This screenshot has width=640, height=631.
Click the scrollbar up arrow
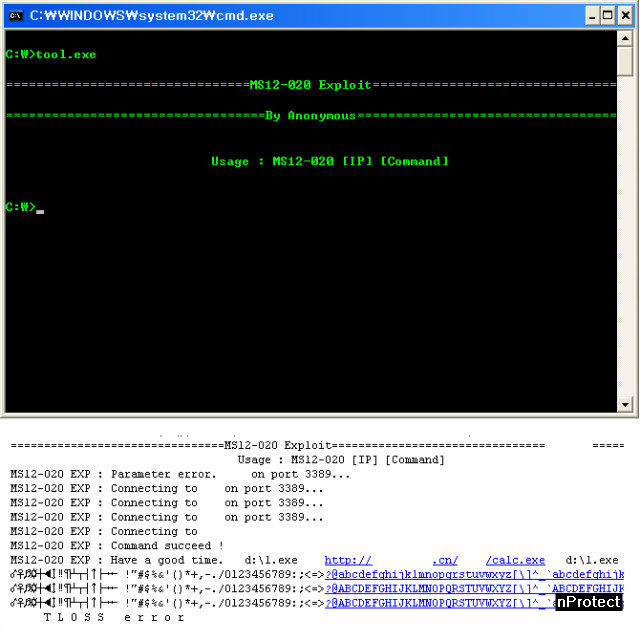coord(625,38)
